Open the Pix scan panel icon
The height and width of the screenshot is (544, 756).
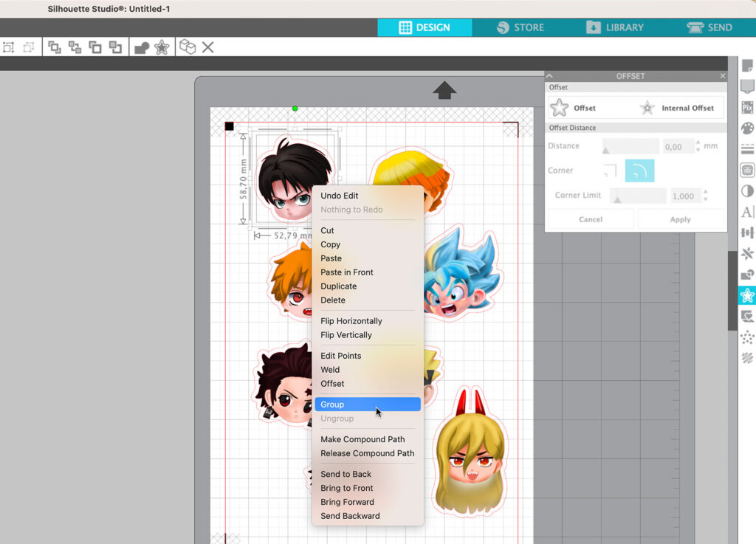point(747,108)
